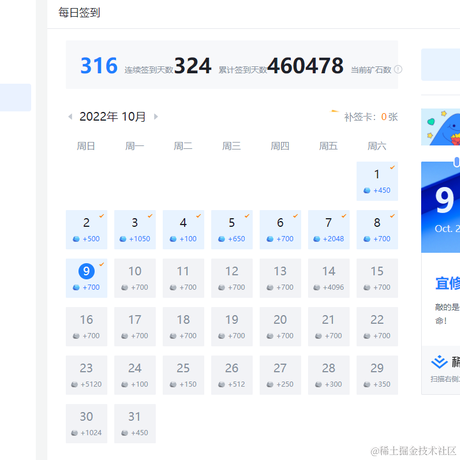The height and width of the screenshot is (460, 460).
Task: Select October 3 with +1050 reward
Action: (x=135, y=230)
